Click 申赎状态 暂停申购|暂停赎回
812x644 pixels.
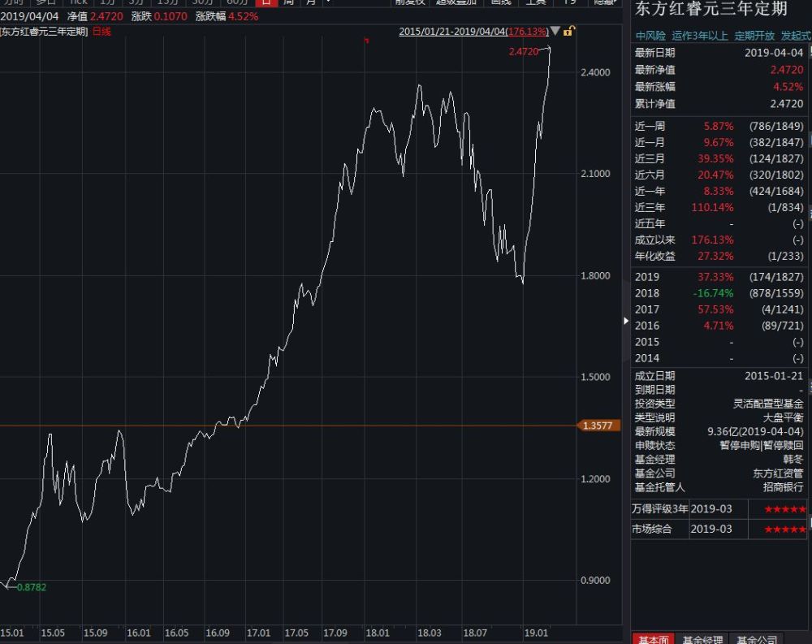[762, 446]
